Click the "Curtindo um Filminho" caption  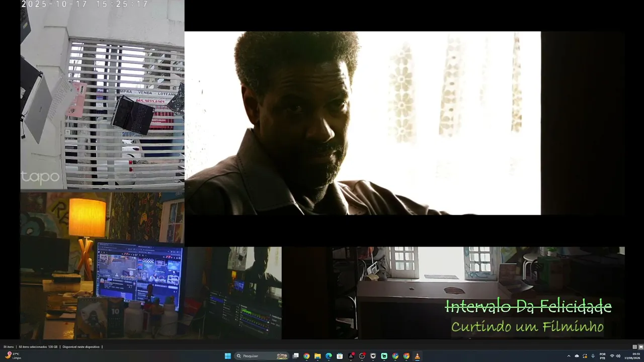[x=527, y=327]
